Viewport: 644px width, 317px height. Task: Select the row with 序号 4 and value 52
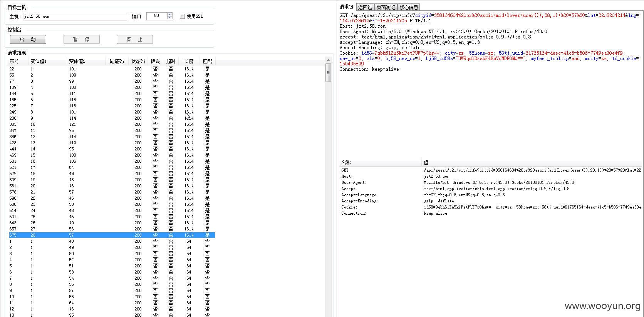coord(112,260)
